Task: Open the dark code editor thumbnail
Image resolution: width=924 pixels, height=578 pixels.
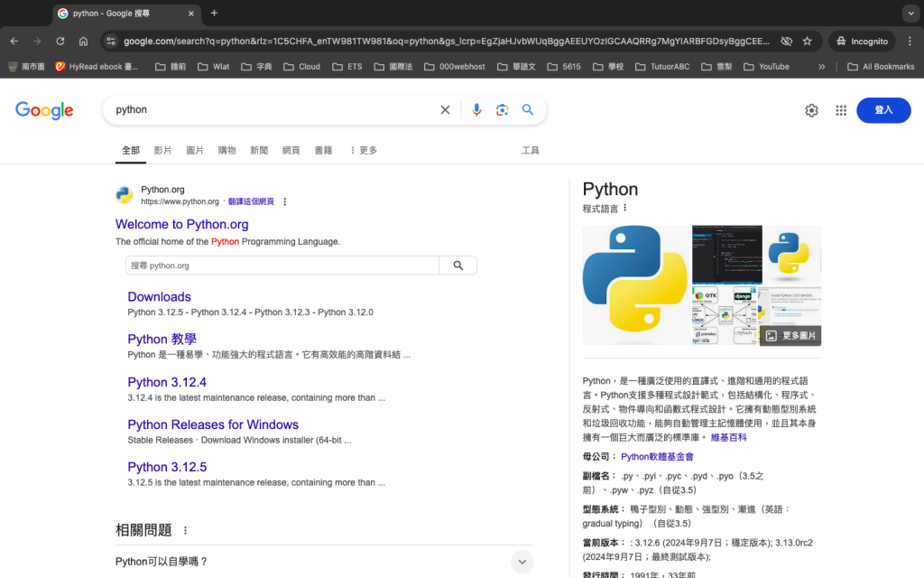Action: pyautogui.click(x=726, y=255)
